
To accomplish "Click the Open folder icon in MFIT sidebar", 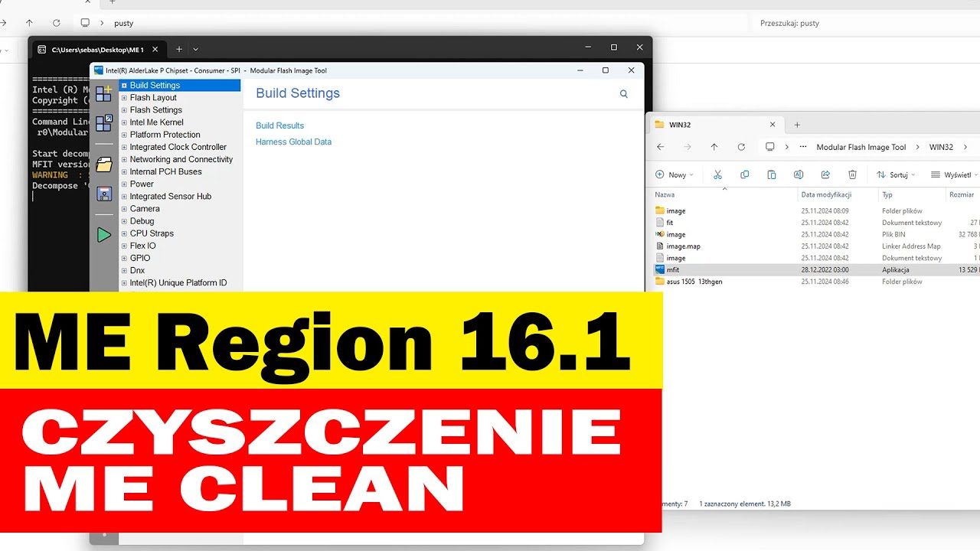I will 104,165.
